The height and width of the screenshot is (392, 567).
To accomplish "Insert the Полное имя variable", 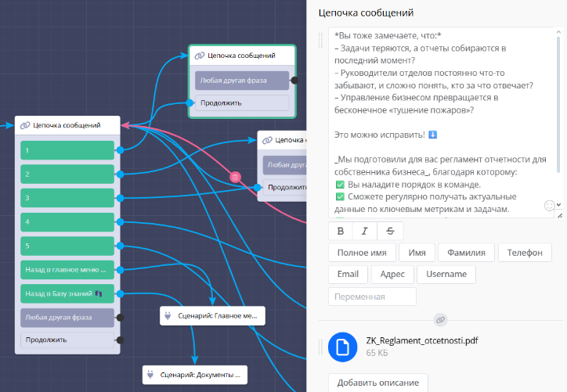I will 362,253.
